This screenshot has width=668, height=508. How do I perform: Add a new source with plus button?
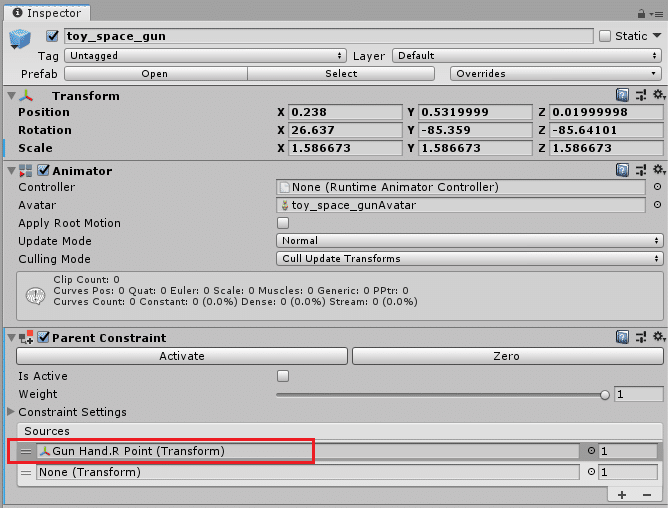coord(622,495)
